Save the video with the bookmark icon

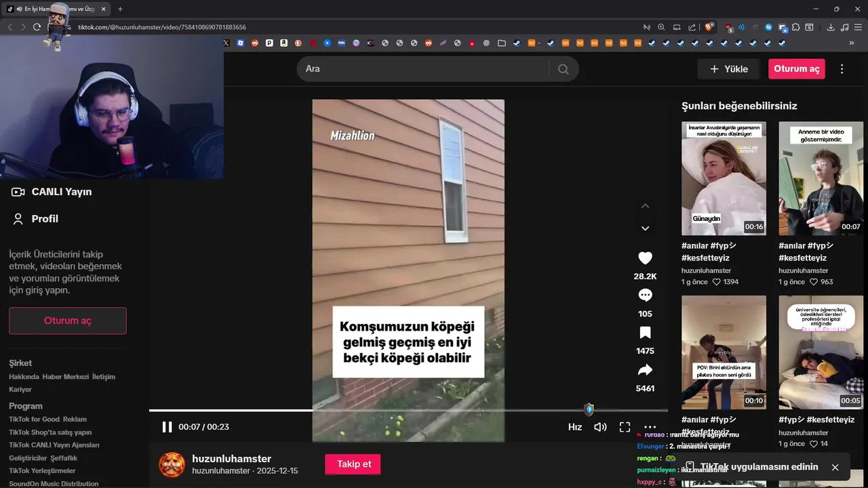point(645,332)
